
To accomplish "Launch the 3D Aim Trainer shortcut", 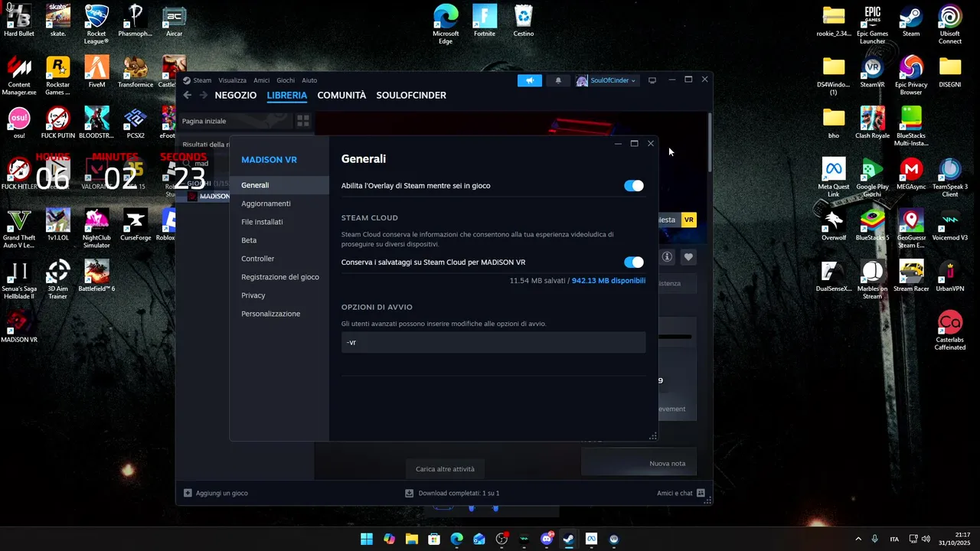I will pos(57,280).
